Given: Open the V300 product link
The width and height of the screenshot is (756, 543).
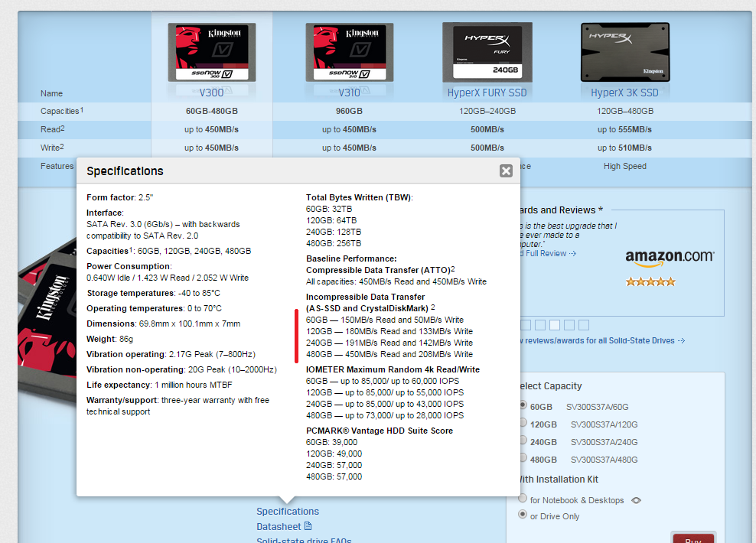Looking at the screenshot, I should pos(211,93).
